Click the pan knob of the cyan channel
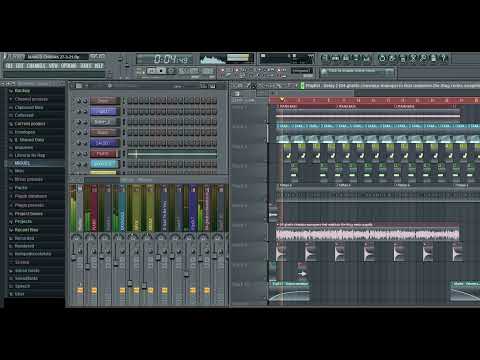The image size is (480, 360). tap(79, 164)
